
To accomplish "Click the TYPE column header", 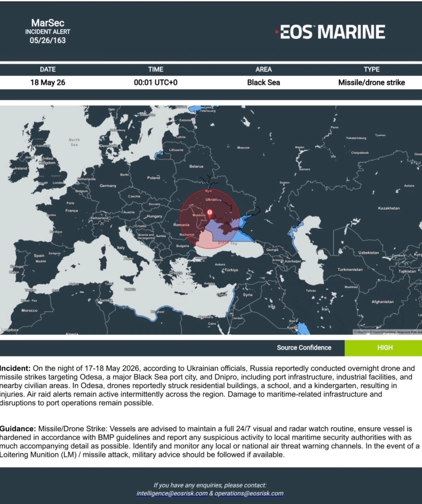I will [x=372, y=69].
